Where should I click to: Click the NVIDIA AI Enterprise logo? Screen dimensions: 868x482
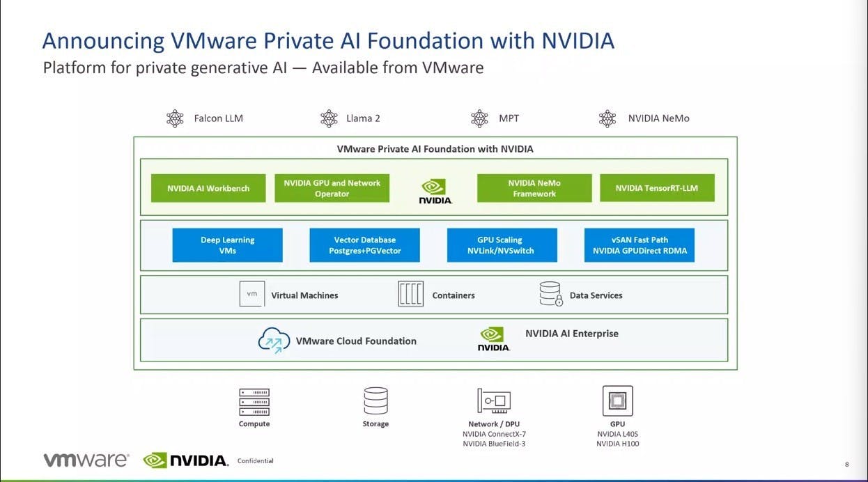[x=494, y=339]
